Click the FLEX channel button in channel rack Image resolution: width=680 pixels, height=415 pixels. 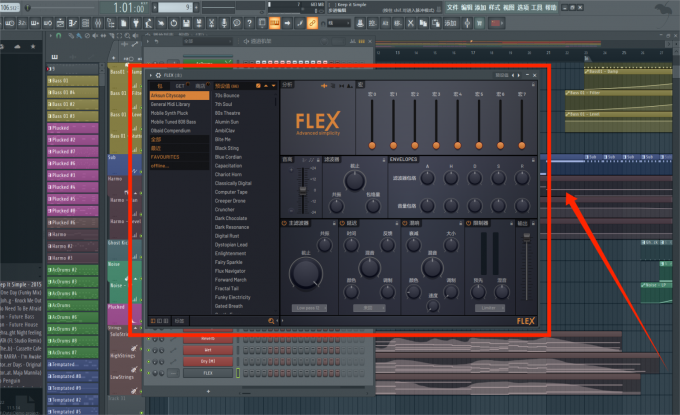pyautogui.click(x=208, y=372)
